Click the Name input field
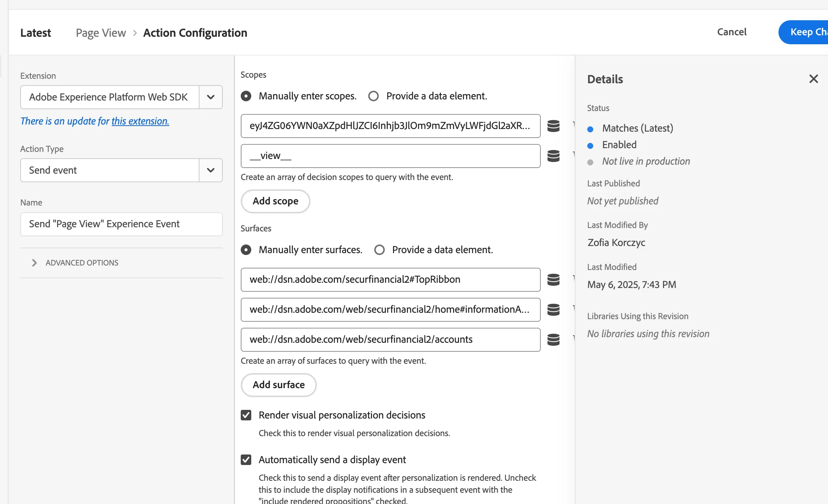Image resolution: width=828 pixels, height=504 pixels. [121, 224]
